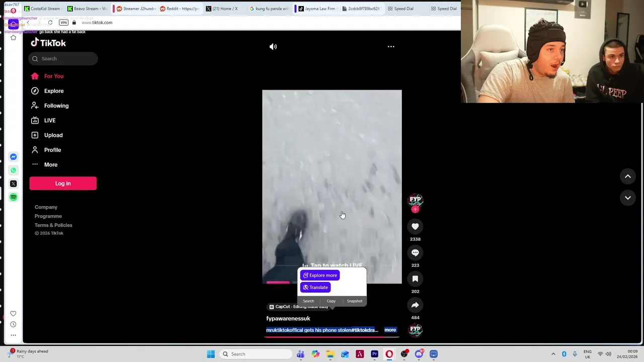Switch to CostaKid Stream tab
This screenshot has height=362, width=644.
[x=42, y=9]
